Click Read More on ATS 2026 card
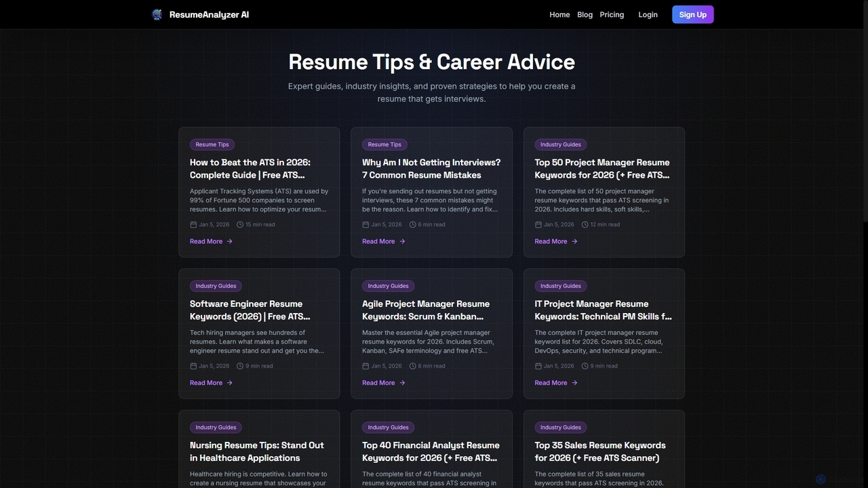868x488 pixels. (211, 241)
